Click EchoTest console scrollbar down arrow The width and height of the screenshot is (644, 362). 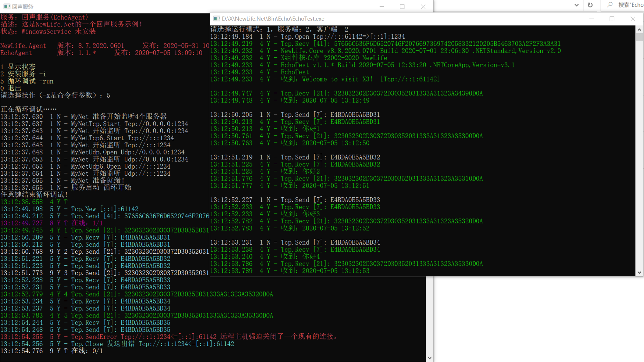pyautogui.click(x=639, y=272)
